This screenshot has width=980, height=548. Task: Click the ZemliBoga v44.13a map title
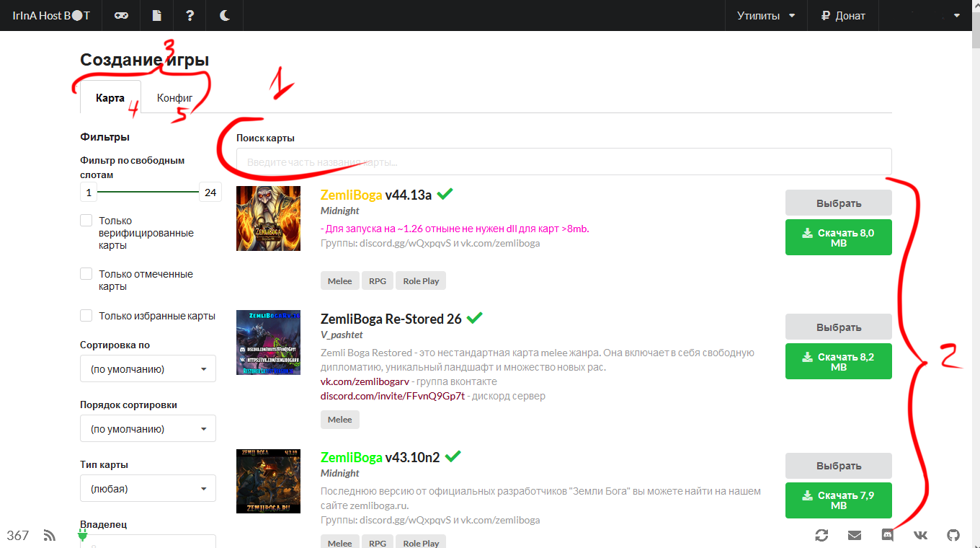coord(376,195)
